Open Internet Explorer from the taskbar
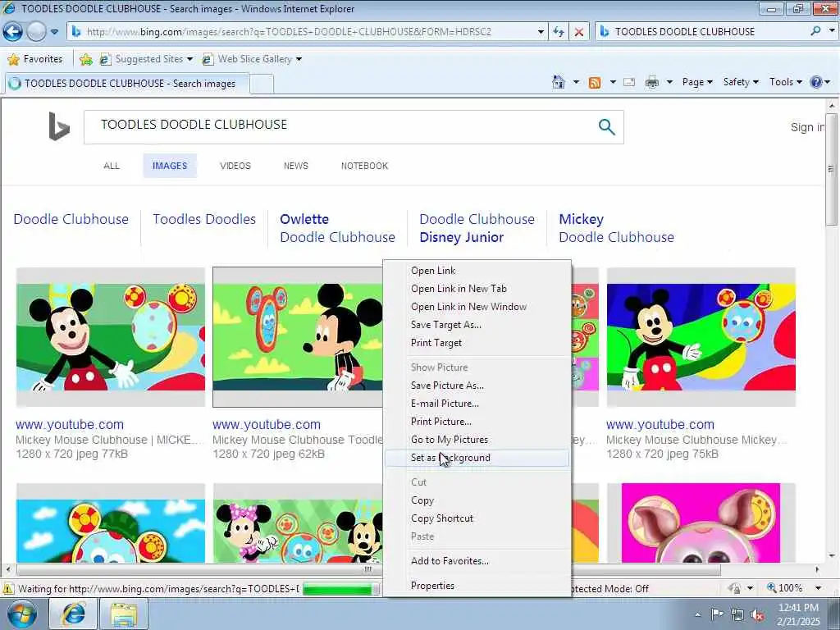 point(73,614)
